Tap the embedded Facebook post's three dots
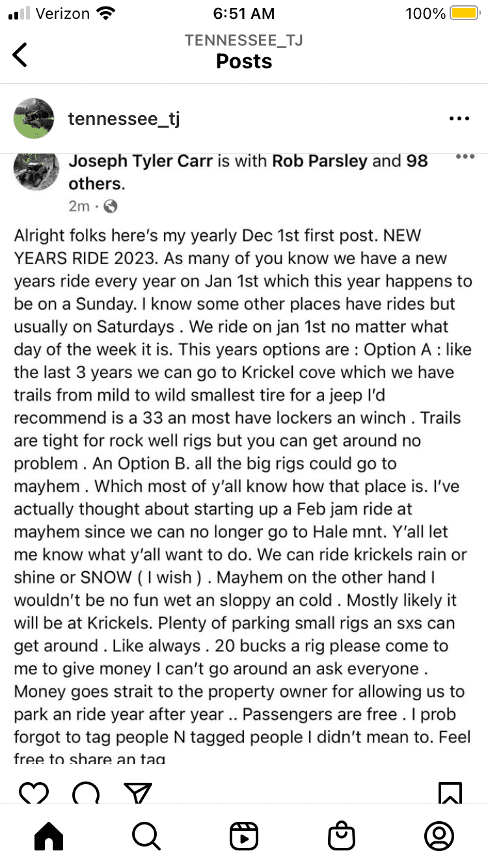 click(x=465, y=157)
